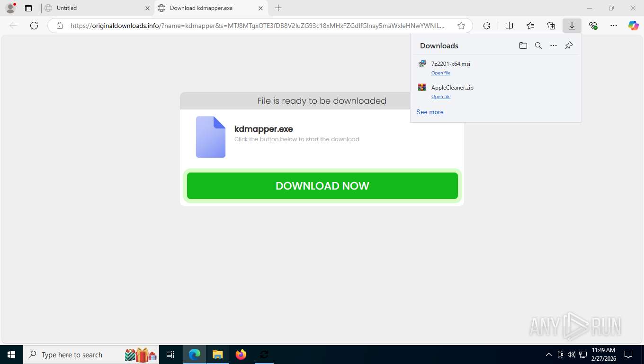This screenshot has height=364, width=644.
Task: Add this page to favorites star
Action: pyautogui.click(x=461, y=26)
